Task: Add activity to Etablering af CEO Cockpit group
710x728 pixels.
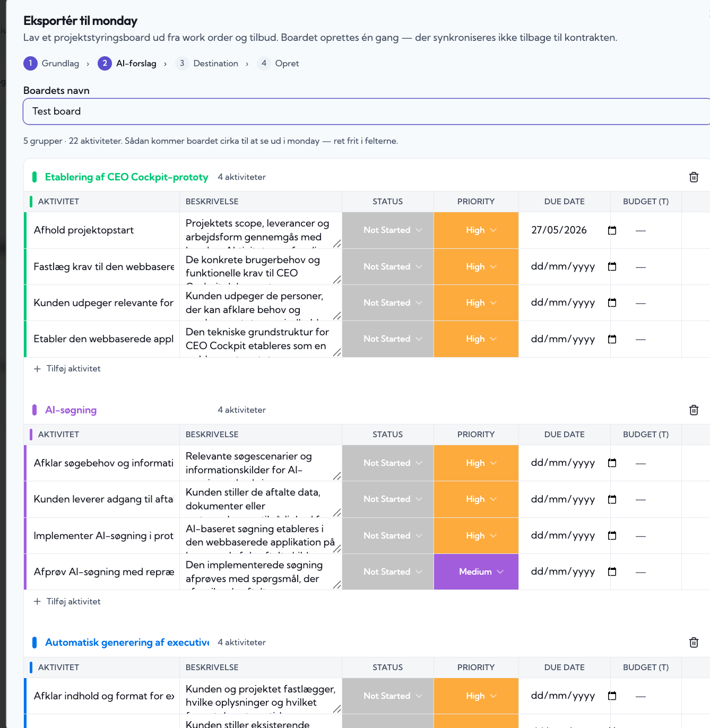Action: (x=67, y=369)
